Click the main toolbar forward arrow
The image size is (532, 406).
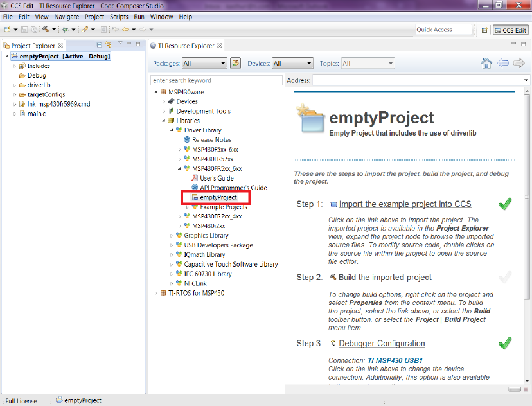143,30
